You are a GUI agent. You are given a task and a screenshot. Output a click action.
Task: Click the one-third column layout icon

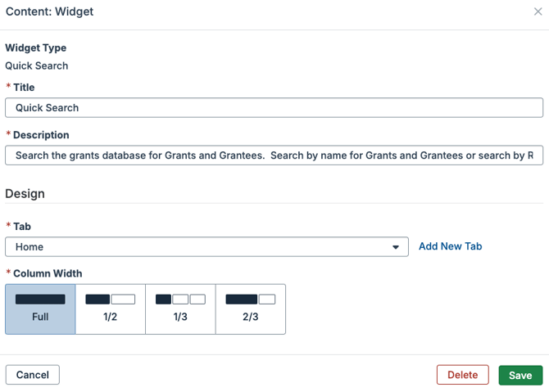click(x=180, y=300)
